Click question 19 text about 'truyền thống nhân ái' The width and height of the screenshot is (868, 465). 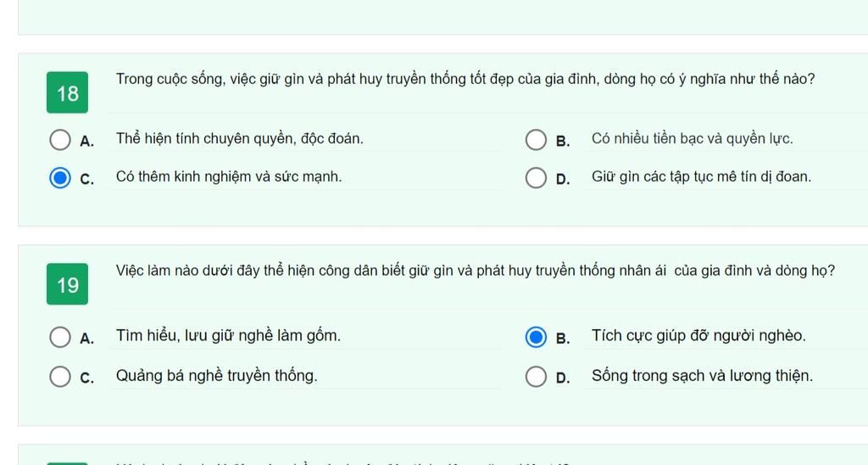pyautogui.click(x=475, y=271)
